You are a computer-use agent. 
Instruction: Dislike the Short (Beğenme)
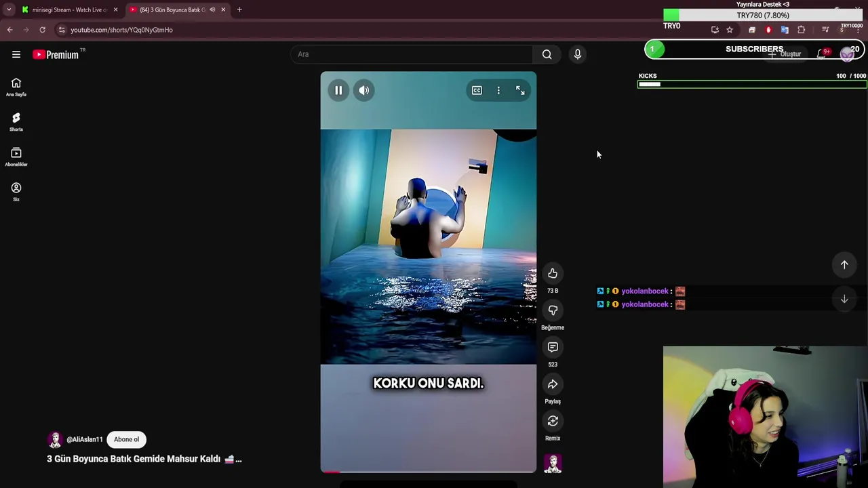(x=553, y=310)
